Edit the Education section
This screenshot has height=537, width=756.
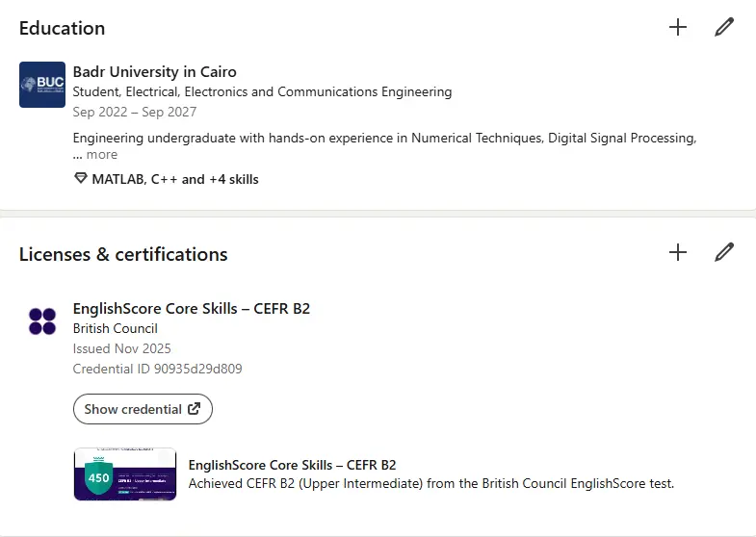click(724, 27)
